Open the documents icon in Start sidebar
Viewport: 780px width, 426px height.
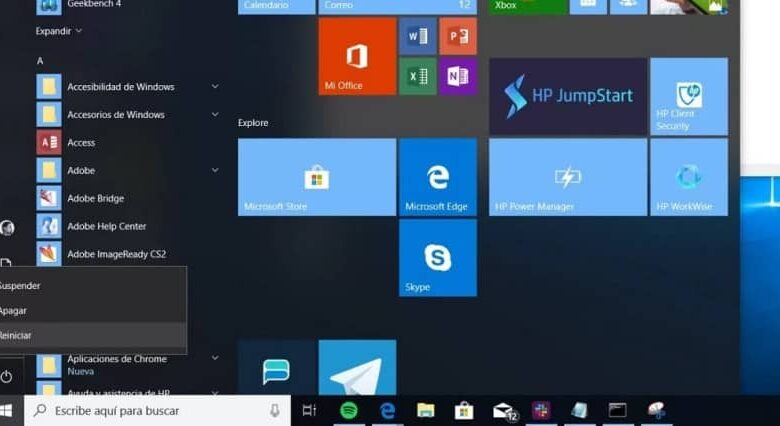click(x=6, y=264)
